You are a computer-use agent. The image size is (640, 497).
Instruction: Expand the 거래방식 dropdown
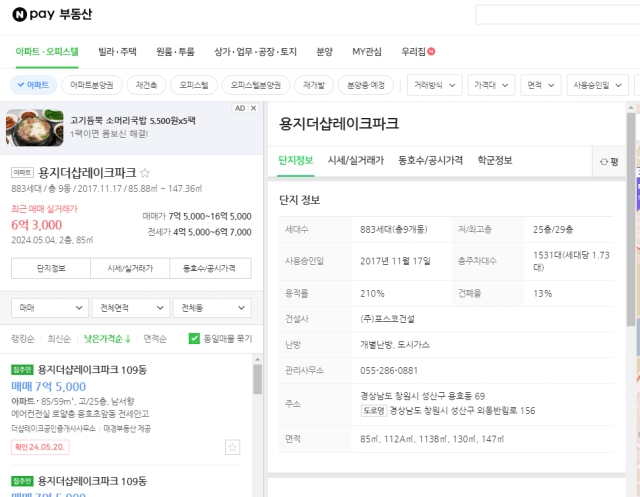point(434,85)
